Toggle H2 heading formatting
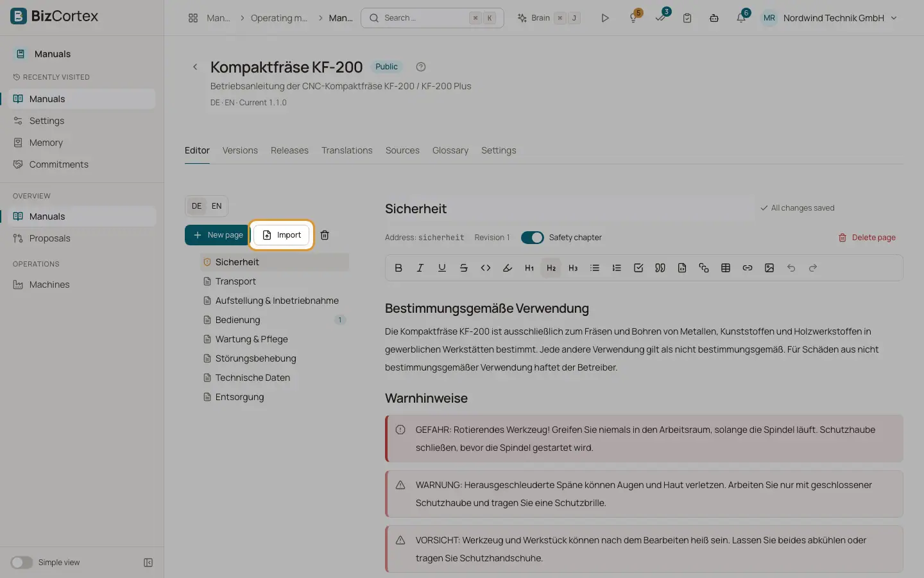 551,268
